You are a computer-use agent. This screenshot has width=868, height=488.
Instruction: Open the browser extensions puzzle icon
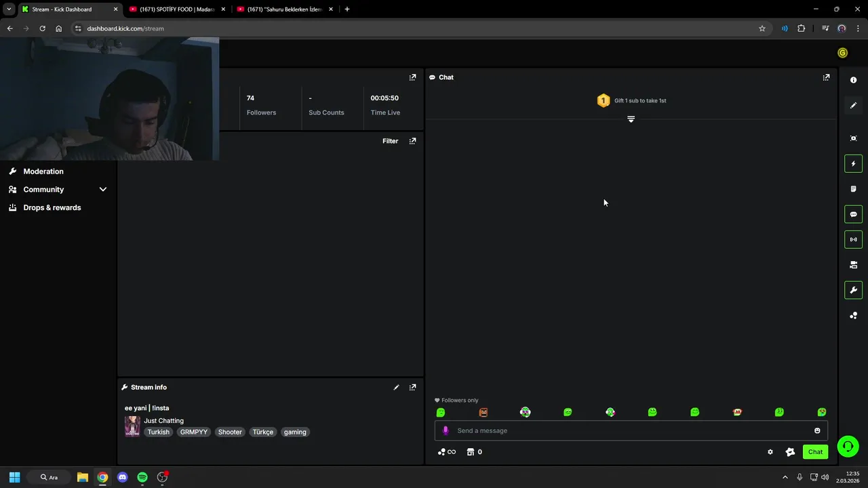tap(802, 28)
